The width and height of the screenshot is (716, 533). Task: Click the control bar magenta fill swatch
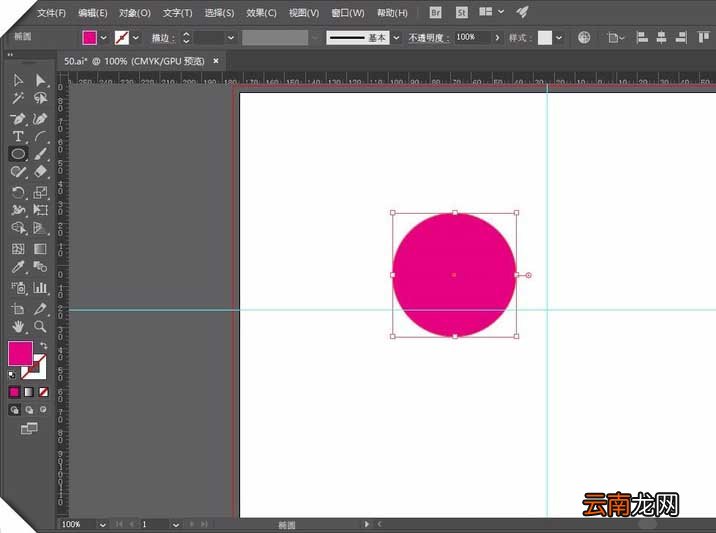tap(90, 37)
